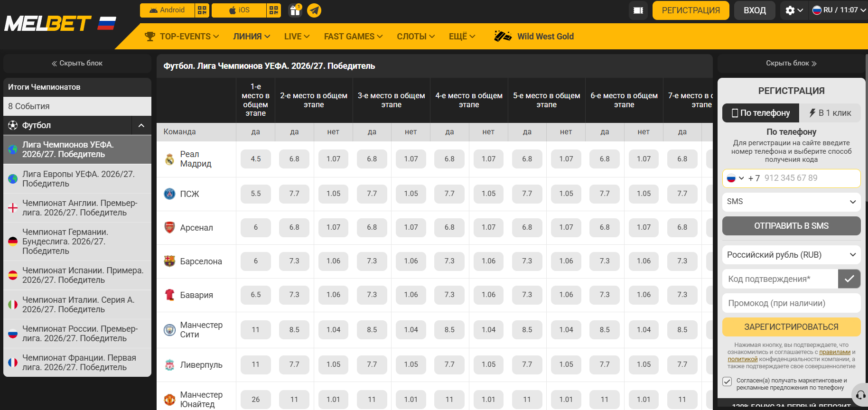This screenshot has width=868, height=410.
Task: Open the LIVE menu
Action: (297, 37)
